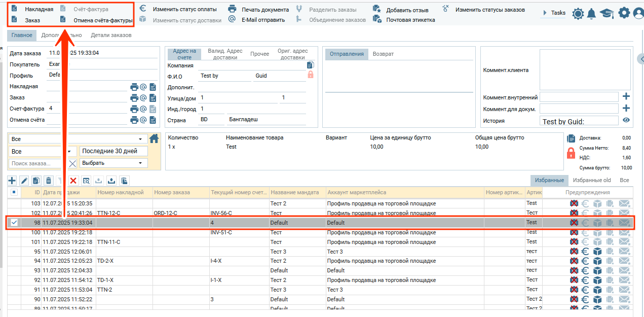Open settings with the gear icon

tap(624, 14)
